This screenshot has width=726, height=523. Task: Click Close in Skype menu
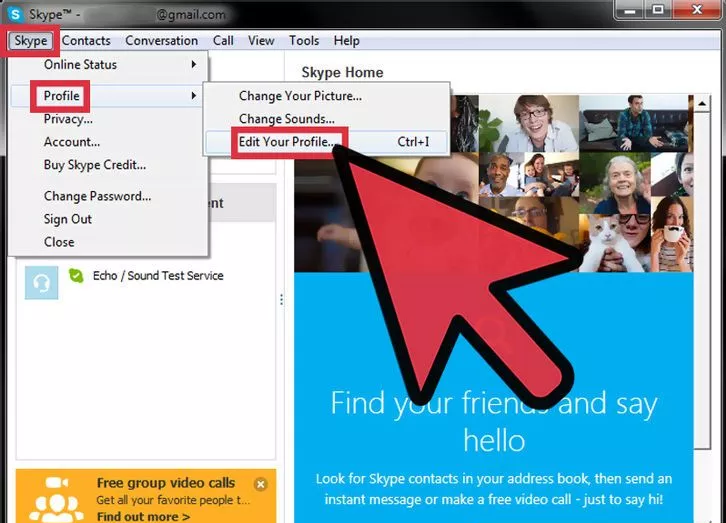coord(108,242)
